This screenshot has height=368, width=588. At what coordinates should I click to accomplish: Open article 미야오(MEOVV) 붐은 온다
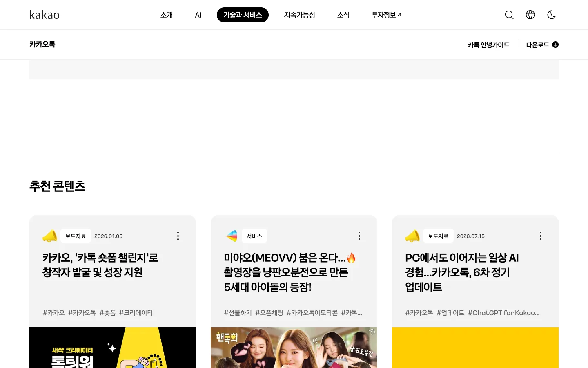pyautogui.click(x=290, y=272)
